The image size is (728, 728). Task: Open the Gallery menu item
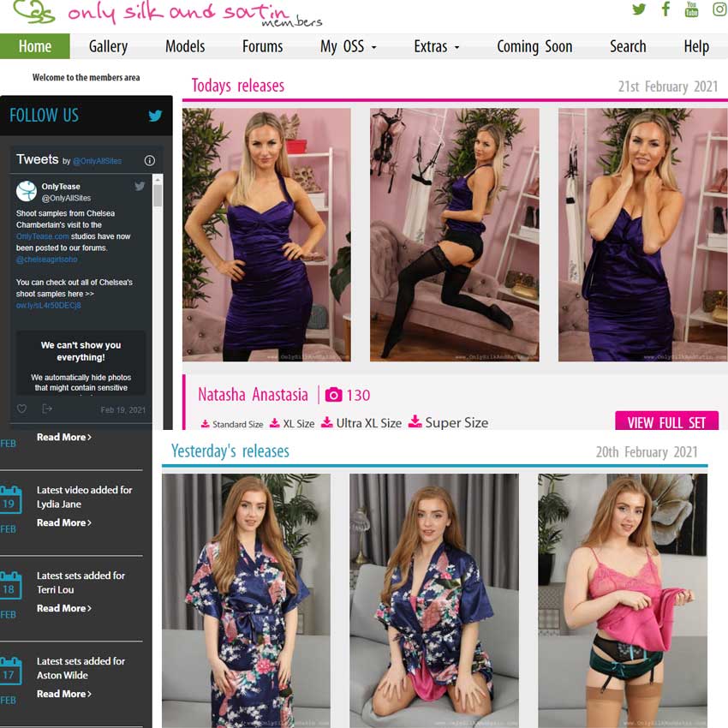coord(108,46)
